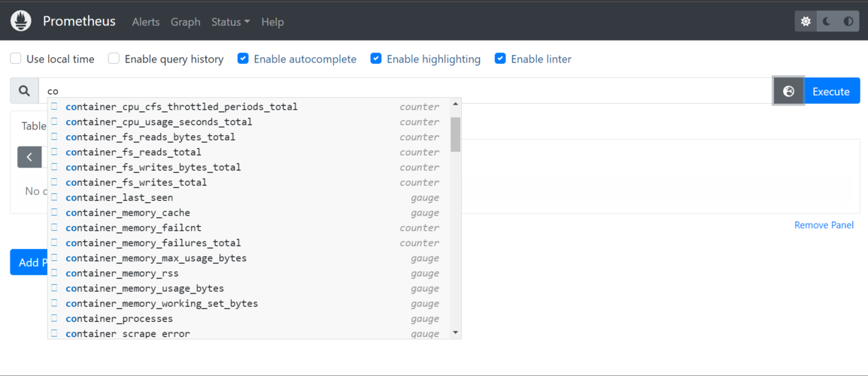Screen dimensions: 868x376
Task: Open the Status dropdown menu
Action: pos(230,22)
